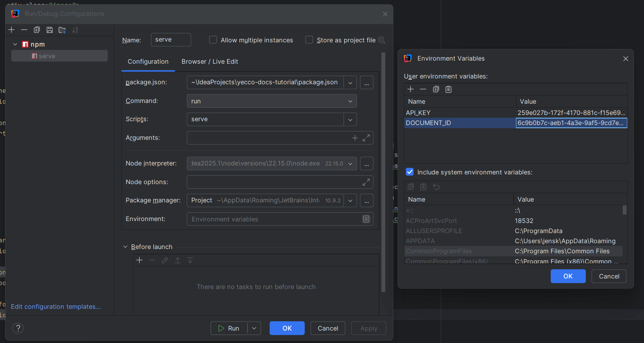Remove selected user environment variable

(423, 89)
